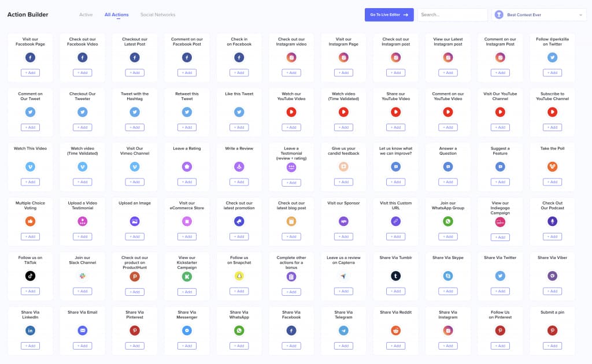Click the Check out our latest blog post label
592x364 pixels.
[x=291, y=206]
